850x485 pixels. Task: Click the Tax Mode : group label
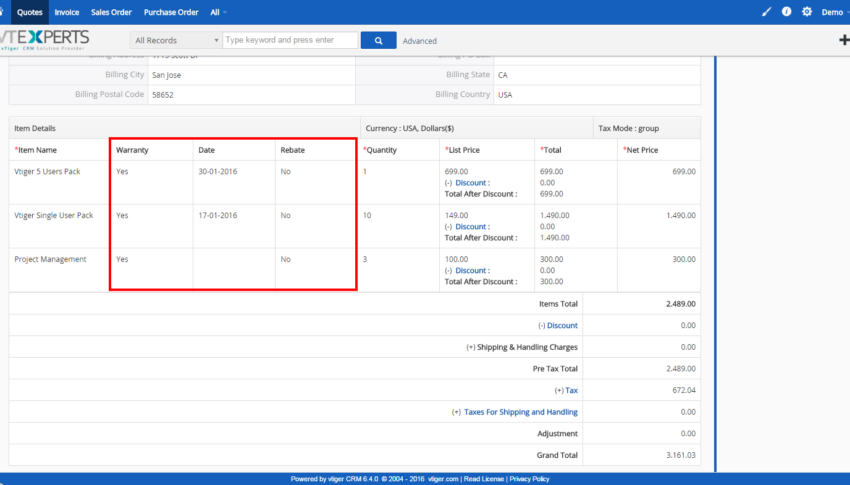point(628,128)
